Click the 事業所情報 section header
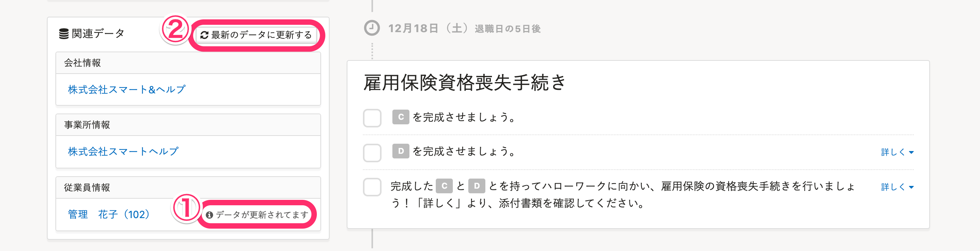Viewport: 980px width, 251px height. [x=188, y=125]
